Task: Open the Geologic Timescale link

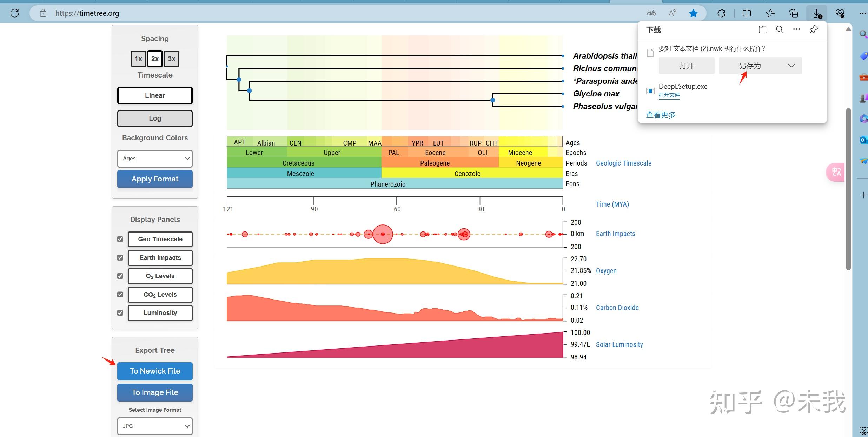Action: 623,163
